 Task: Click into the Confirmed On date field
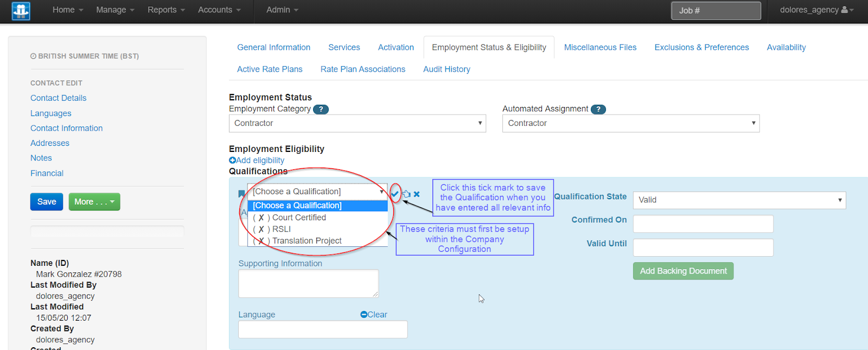[x=703, y=224]
